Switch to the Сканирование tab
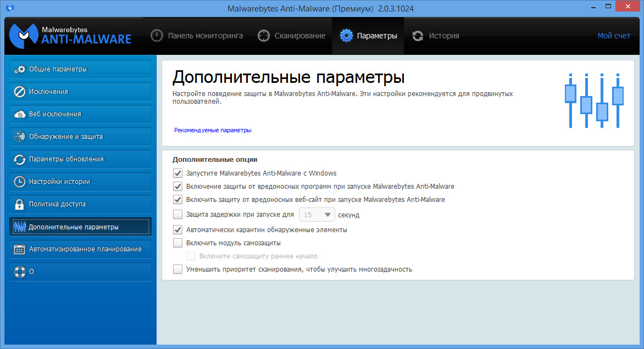This screenshot has width=644, height=349. (291, 36)
